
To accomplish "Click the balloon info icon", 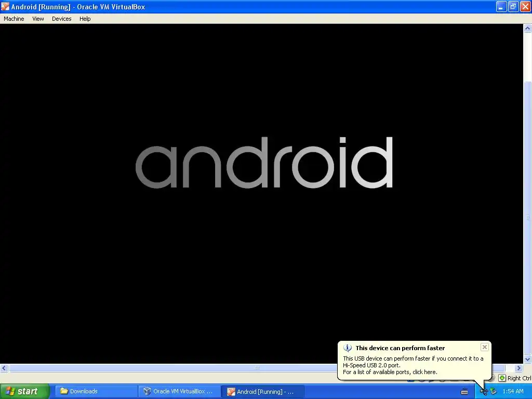I will (348, 348).
